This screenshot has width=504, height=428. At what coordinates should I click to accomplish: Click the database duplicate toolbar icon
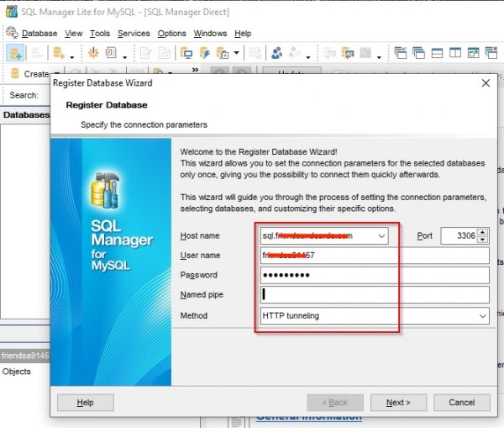pos(223,53)
